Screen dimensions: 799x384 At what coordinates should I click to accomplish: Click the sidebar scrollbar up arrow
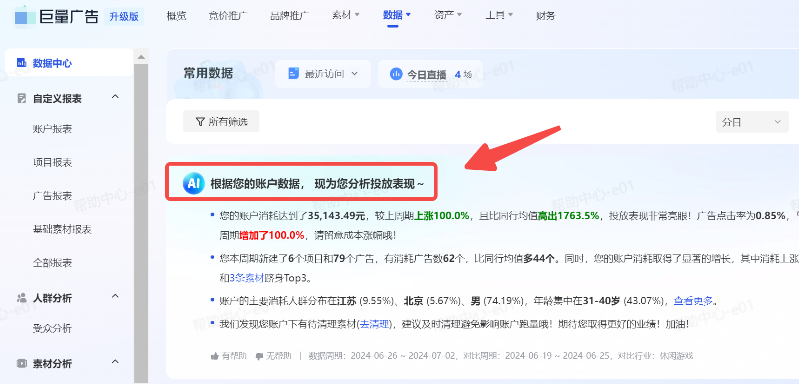point(141,57)
